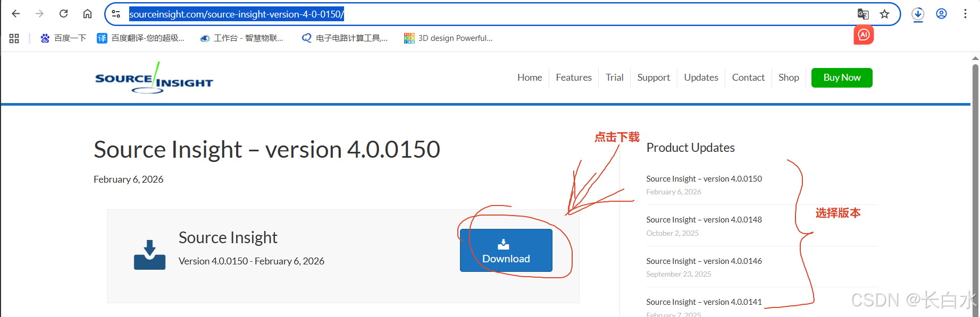Open the Contact menu item
The height and width of the screenshot is (317, 980).
coord(748,78)
